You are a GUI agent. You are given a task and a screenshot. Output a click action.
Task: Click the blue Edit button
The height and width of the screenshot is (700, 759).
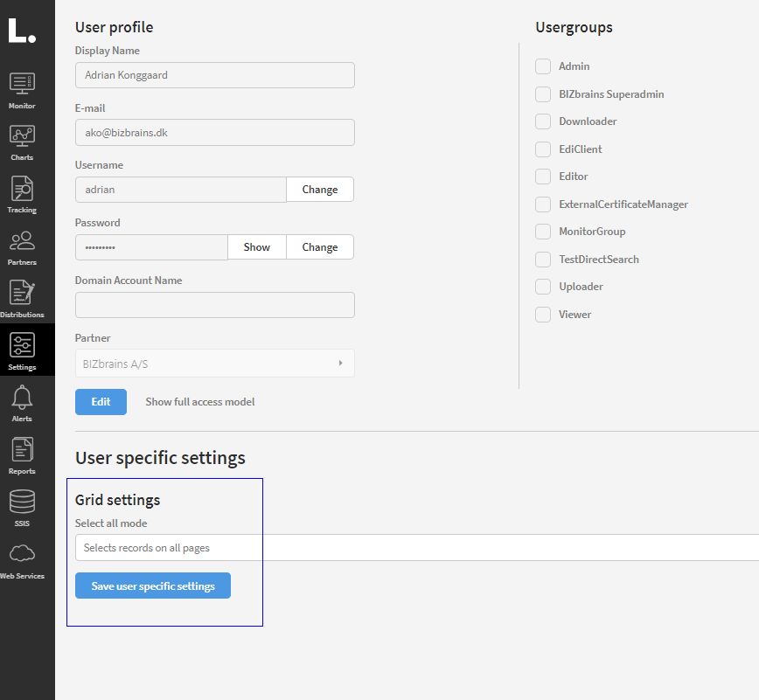(101, 402)
